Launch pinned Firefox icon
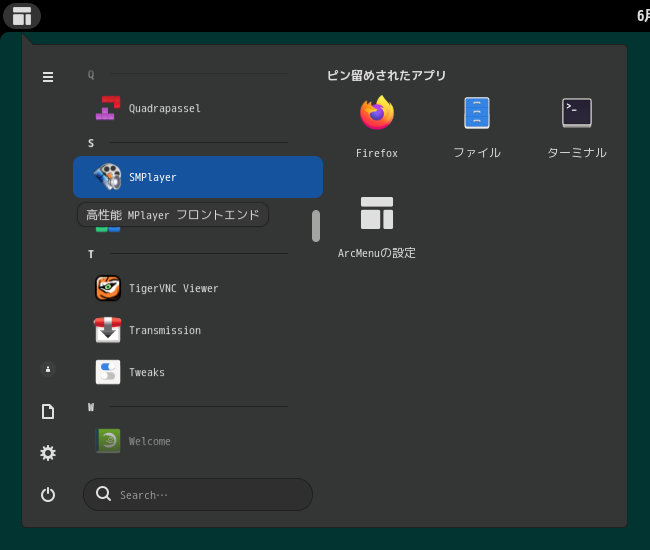The width and height of the screenshot is (650, 550). pyautogui.click(x=377, y=113)
